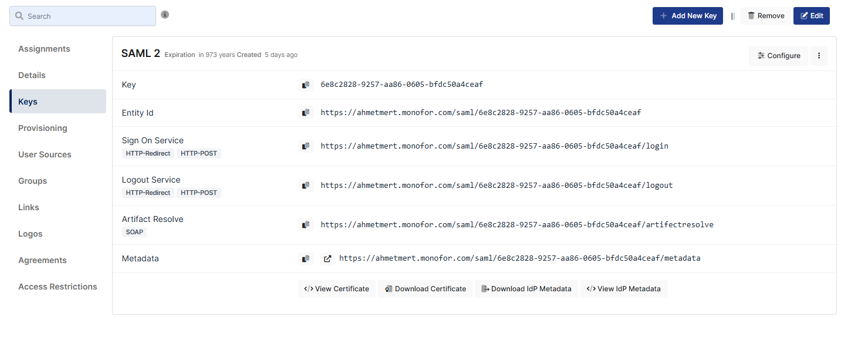Viewport: 868px width, 340px height.
Task: Click the Entity Id URL text
Action: point(481,112)
